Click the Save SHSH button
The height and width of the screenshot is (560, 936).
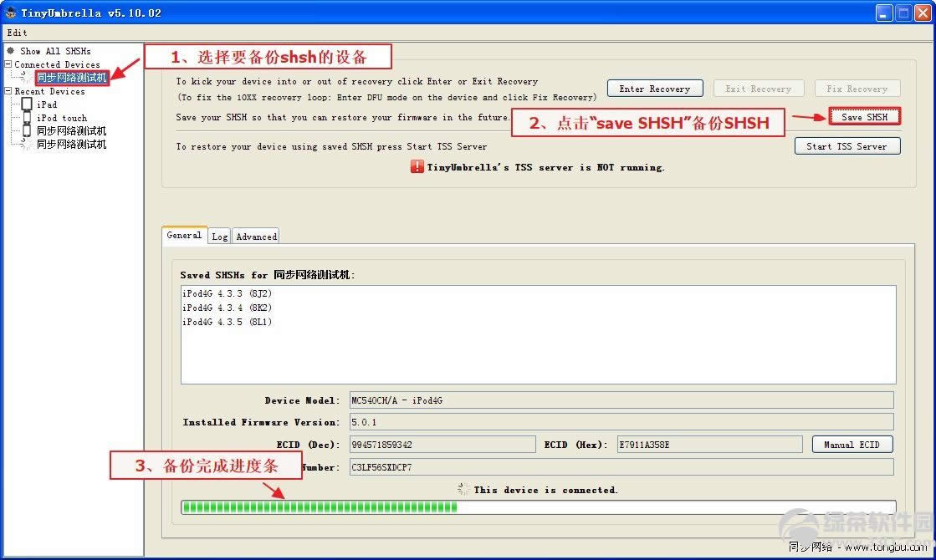click(864, 117)
